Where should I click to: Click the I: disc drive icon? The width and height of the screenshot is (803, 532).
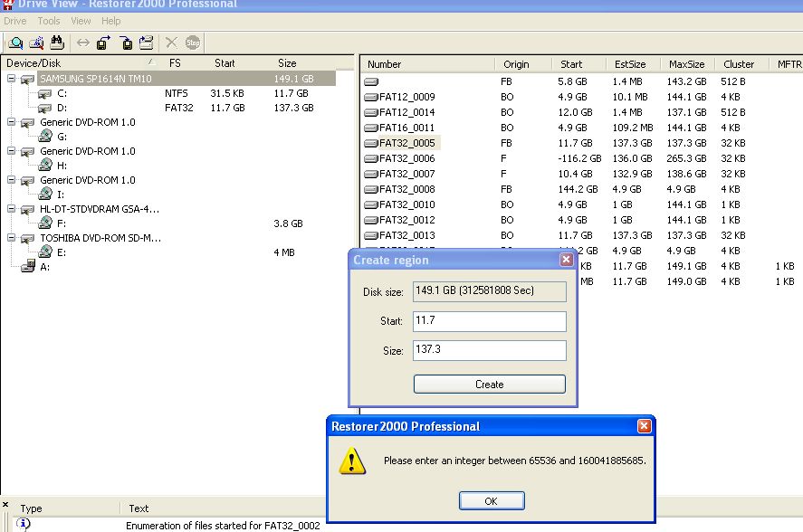[x=45, y=194]
